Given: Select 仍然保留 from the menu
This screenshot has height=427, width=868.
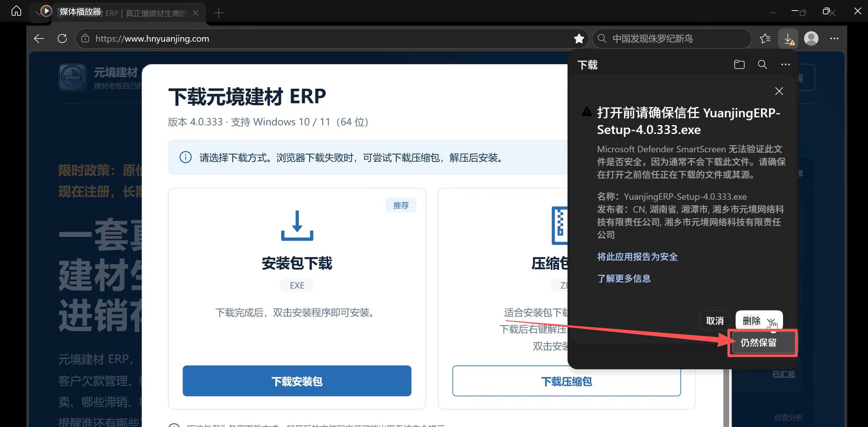Looking at the screenshot, I should 763,343.
